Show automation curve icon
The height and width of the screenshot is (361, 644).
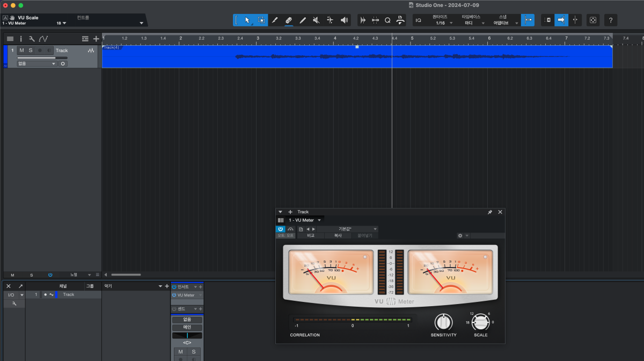43,39
